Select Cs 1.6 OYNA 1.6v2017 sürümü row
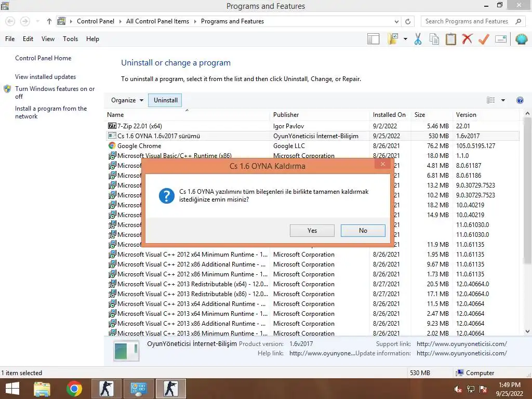 312,136
